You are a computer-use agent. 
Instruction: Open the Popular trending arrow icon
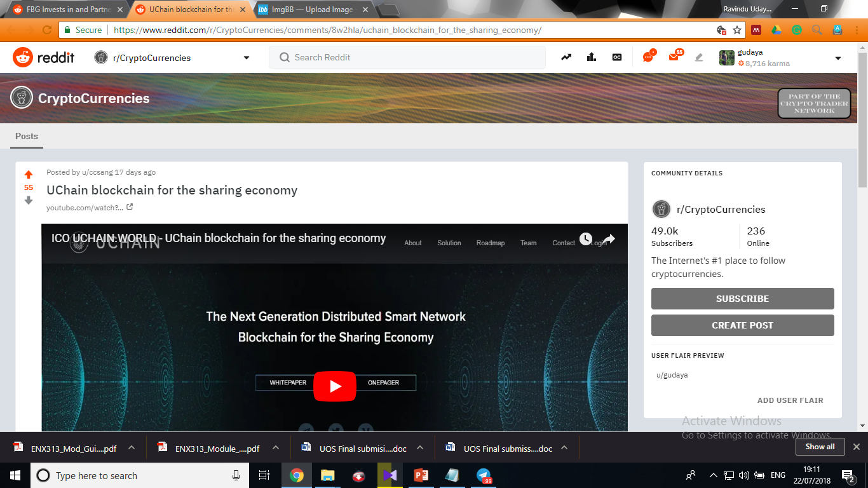point(566,57)
